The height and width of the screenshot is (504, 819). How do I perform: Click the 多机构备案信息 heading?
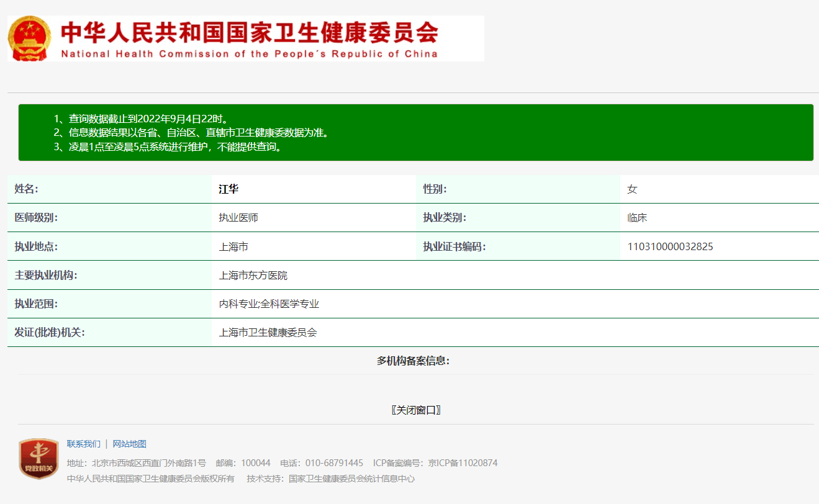click(x=413, y=361)
